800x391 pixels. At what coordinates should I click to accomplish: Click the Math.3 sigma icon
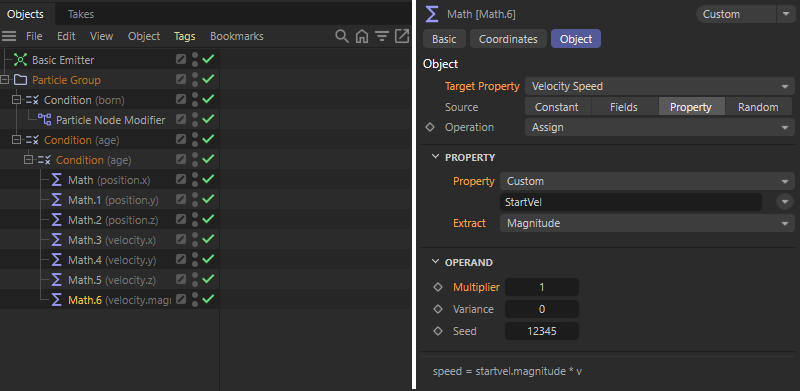pyautogui.click(x=57, y=240)
